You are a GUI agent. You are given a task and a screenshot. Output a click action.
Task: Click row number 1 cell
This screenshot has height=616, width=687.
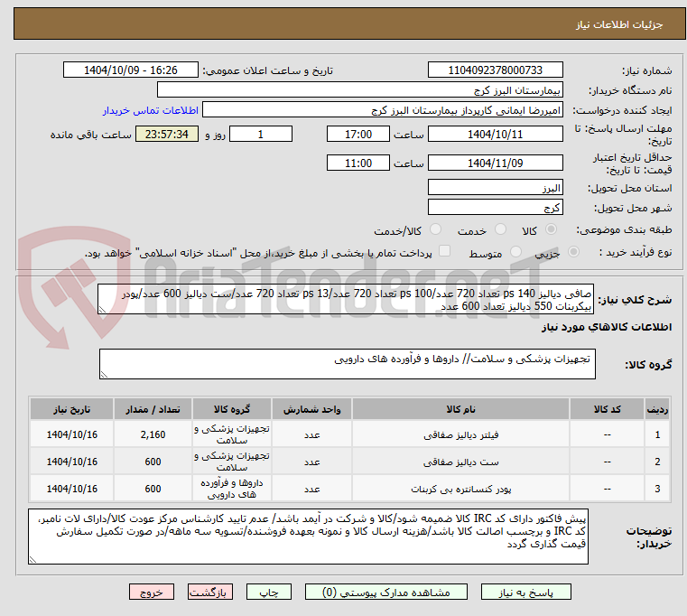657,434
